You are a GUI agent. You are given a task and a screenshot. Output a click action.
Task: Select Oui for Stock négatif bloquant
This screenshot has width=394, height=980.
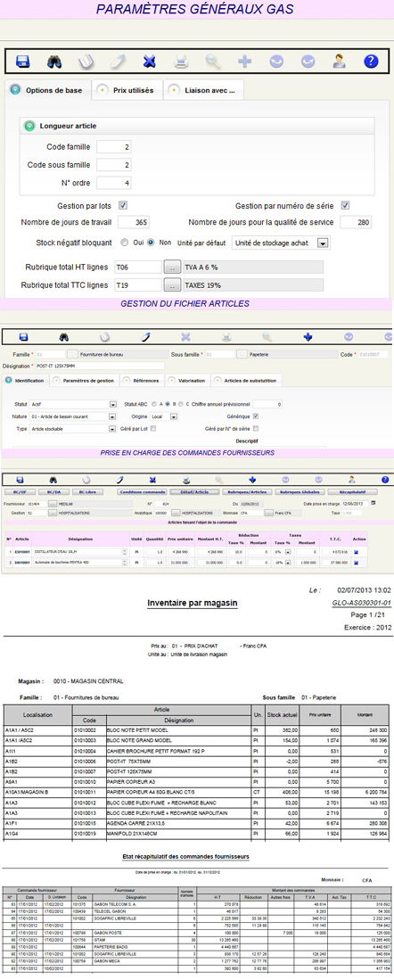124,243
